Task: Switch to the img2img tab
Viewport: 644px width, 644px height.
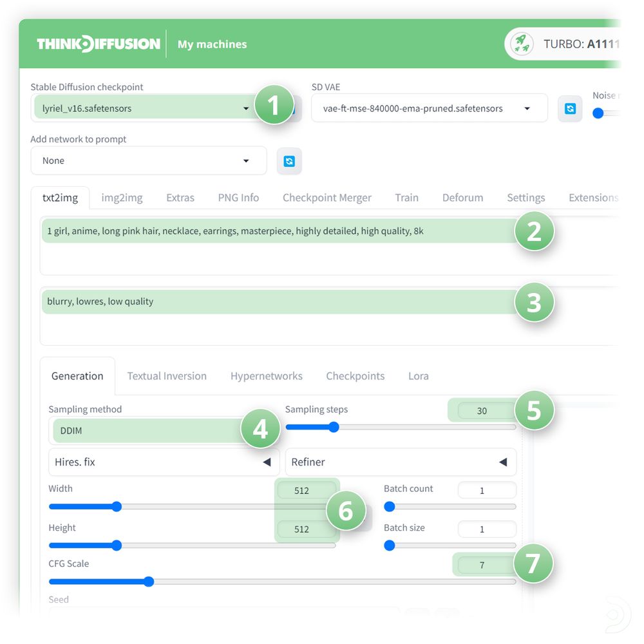Action: [x=122, y=198]
